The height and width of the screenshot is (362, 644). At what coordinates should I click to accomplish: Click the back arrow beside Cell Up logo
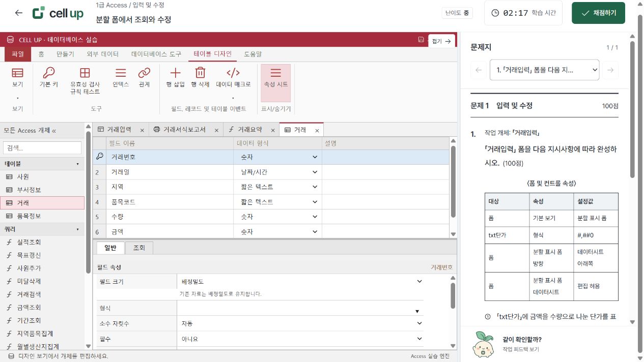[x=19, y=13]
